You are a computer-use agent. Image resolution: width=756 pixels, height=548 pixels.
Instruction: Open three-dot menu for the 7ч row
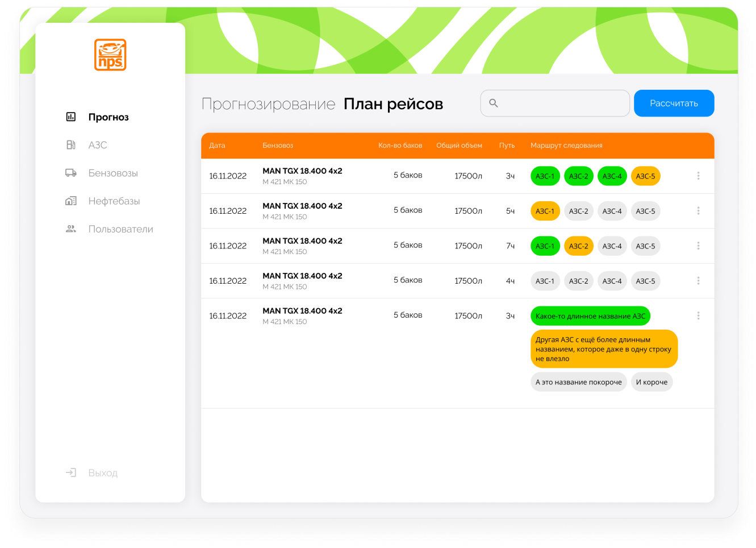click(698, 246)
